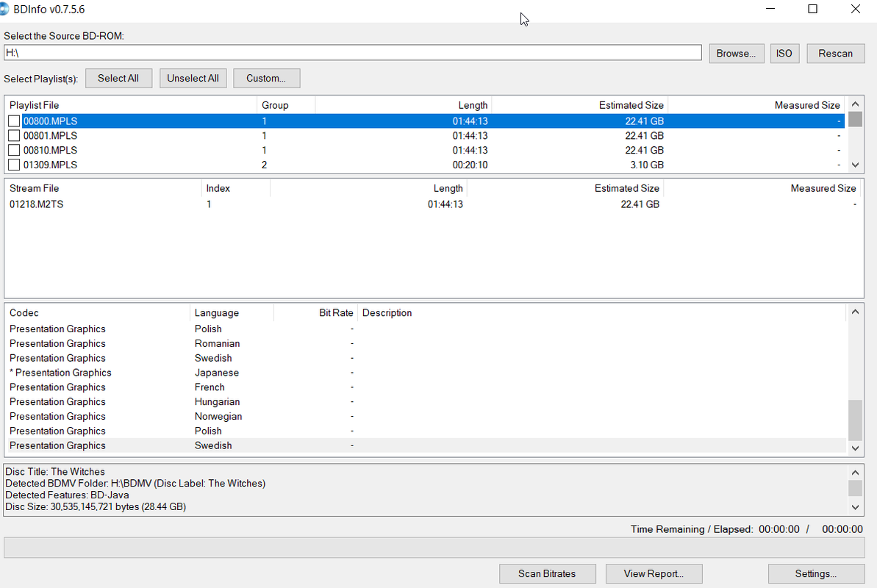Click the codec list scroll-down arrow
Screen dimensions: 877x588
[x=855, y=448]
